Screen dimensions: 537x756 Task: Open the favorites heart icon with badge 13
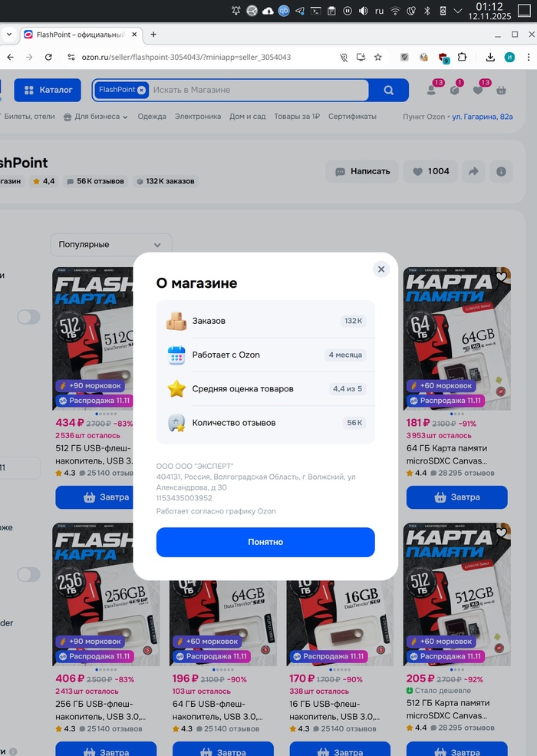(478, 90)
